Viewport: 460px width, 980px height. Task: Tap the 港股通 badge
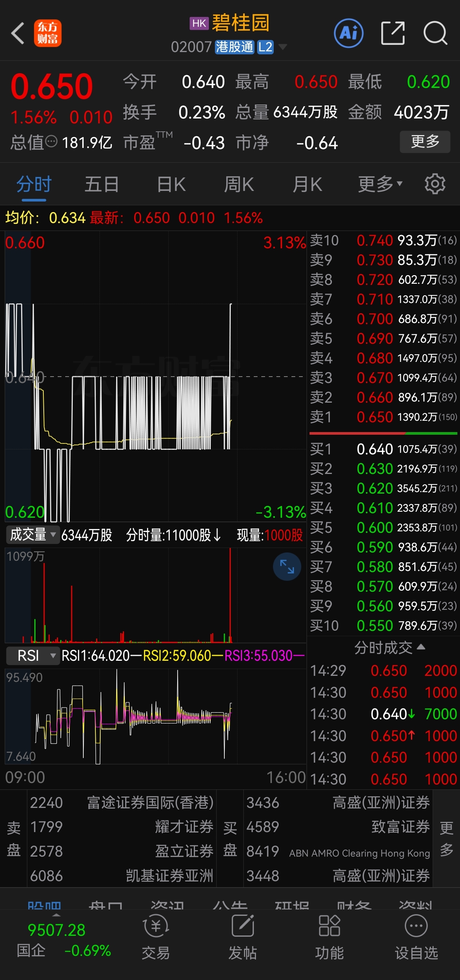pos(234,47)
